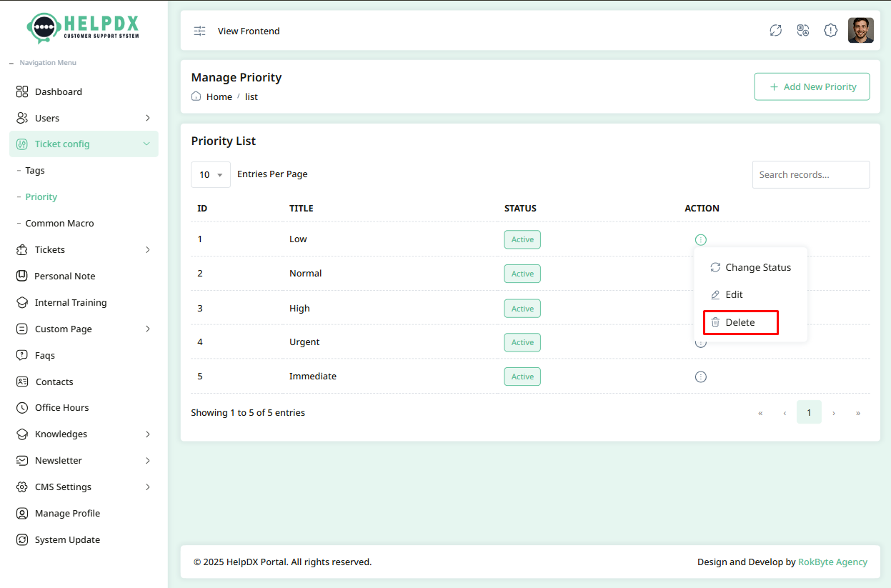
Task: Toggle Active status badge on Urgent row
Action: coord(522,342)
